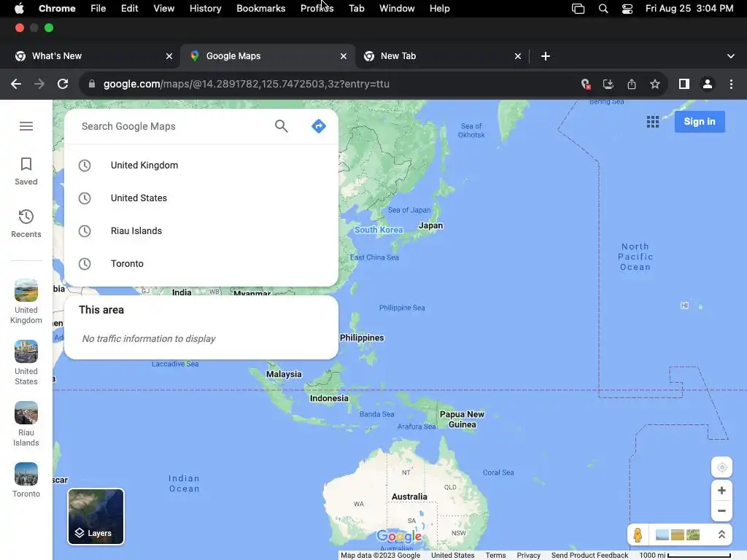Open the Layers map type selector
Viewport: 747px width, 560px height.
click(x=96, y=517)
